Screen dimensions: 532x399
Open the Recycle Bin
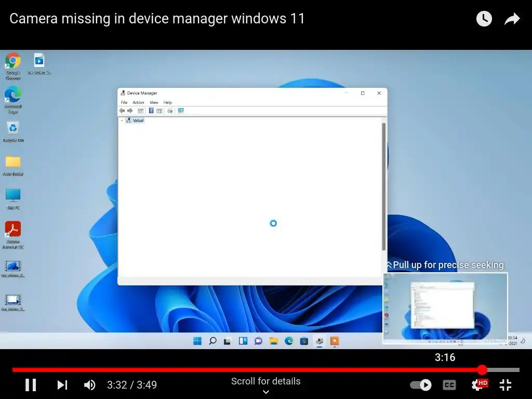point(13,131)
